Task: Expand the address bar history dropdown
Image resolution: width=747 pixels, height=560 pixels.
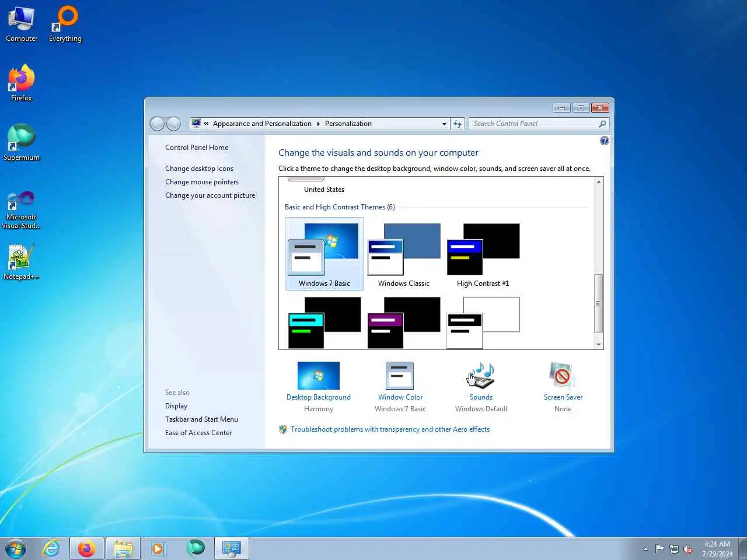Action: tap(444, 124)
